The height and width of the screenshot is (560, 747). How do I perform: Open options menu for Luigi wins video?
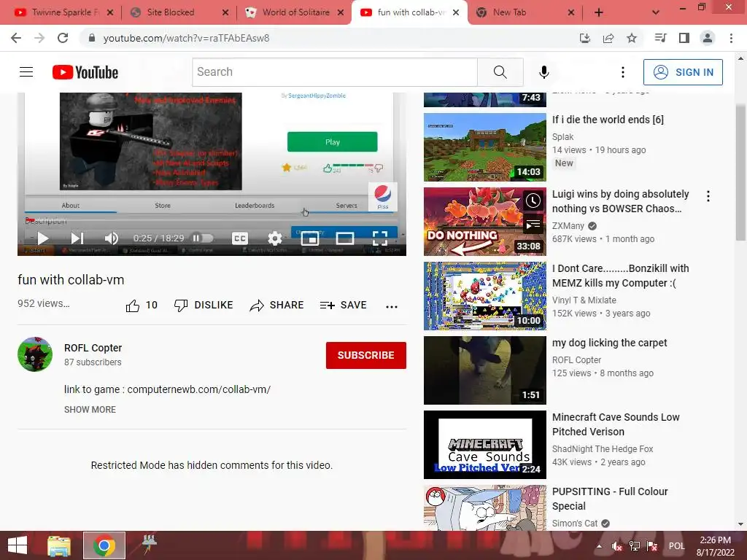708,196
